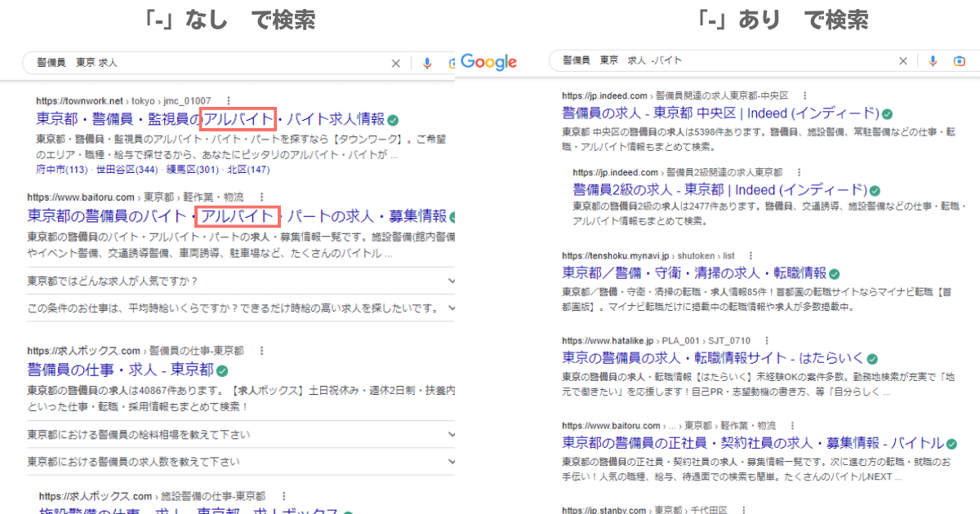Click URL 求人ボックス.com › 警備員の仕事-東京都

pos(135,350)
